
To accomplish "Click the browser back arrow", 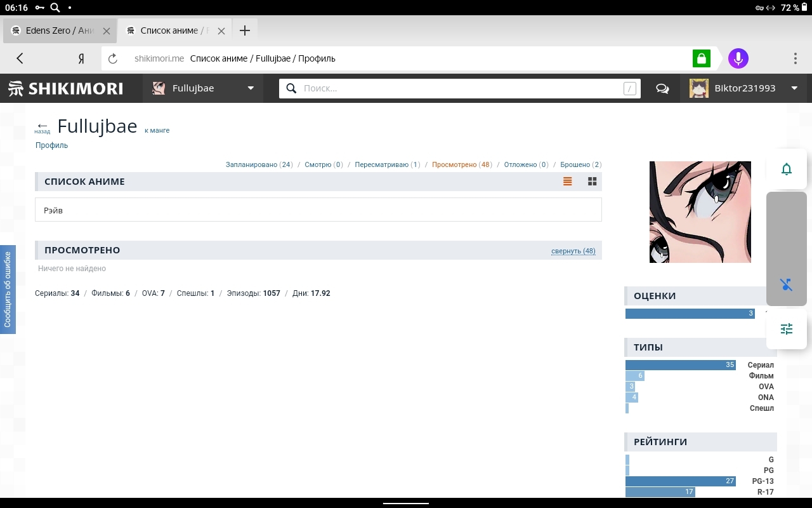I will 20,58.
